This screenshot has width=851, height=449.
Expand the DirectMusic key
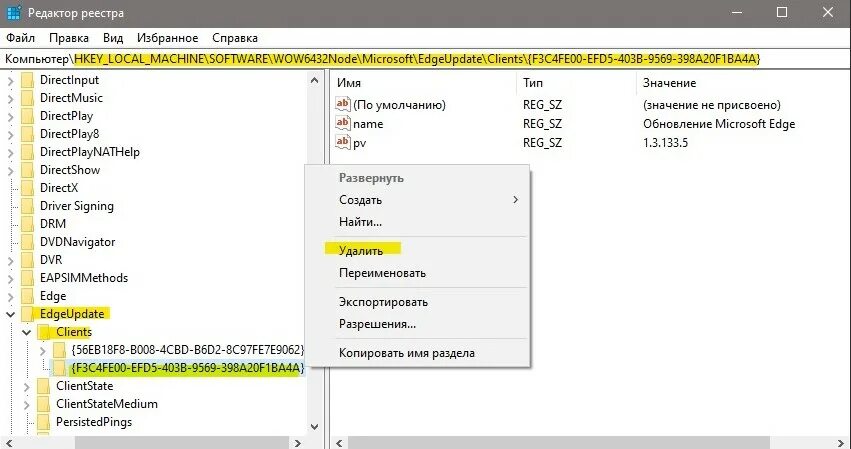pyautogui.click(x=10, y=99)
